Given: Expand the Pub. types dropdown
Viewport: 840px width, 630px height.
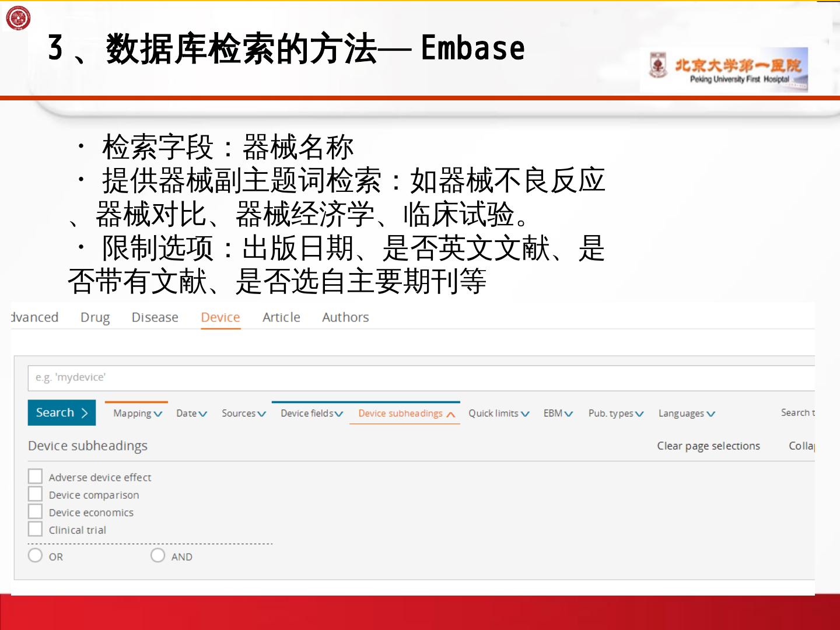Looking at the screenshot, I should tap(616, 414).
